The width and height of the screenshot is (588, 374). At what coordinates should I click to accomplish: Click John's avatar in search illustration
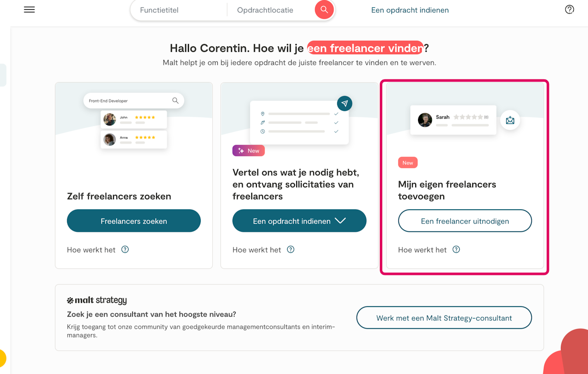click(110, 119)
